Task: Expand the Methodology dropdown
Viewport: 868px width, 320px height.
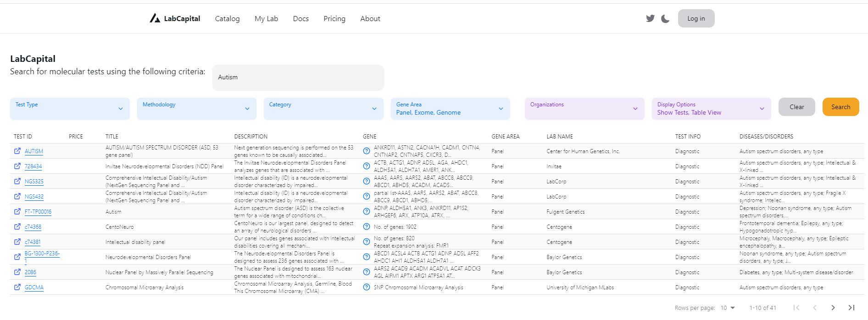Action: tap(197, 109)
